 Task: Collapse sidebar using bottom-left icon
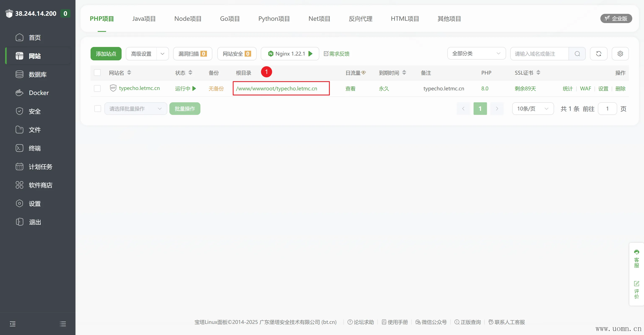[x=13, y=324]
